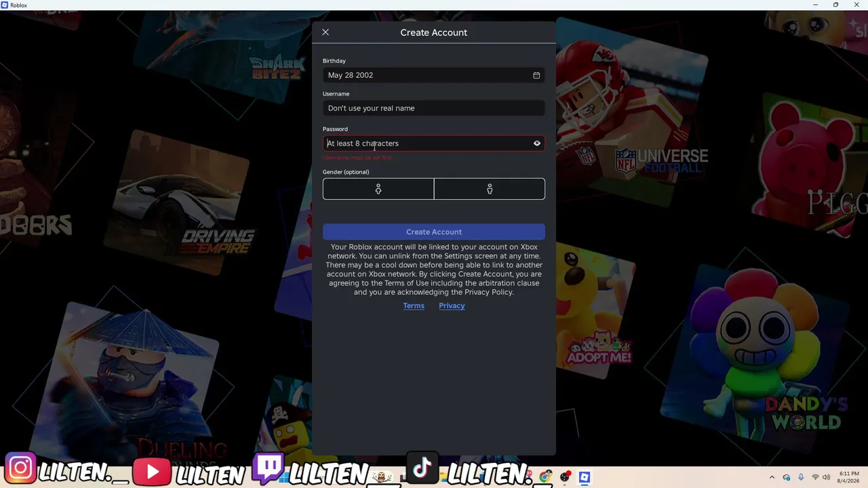Click the Xbox network linking notice paragraph
Viewport: 868px width, 488px height.
click(434, 270)
